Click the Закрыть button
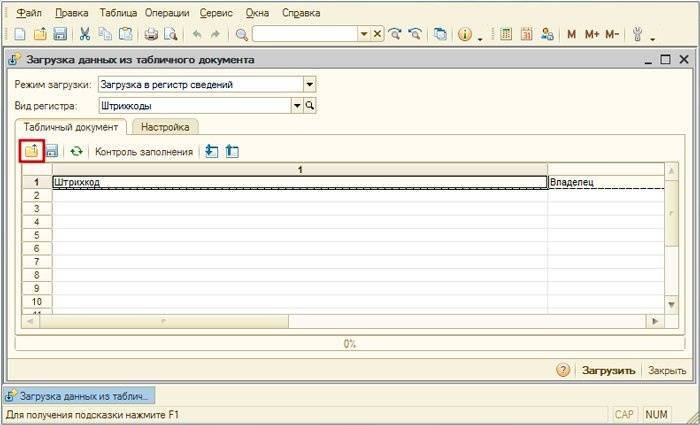Screen dimensions: 700x425 667,371
